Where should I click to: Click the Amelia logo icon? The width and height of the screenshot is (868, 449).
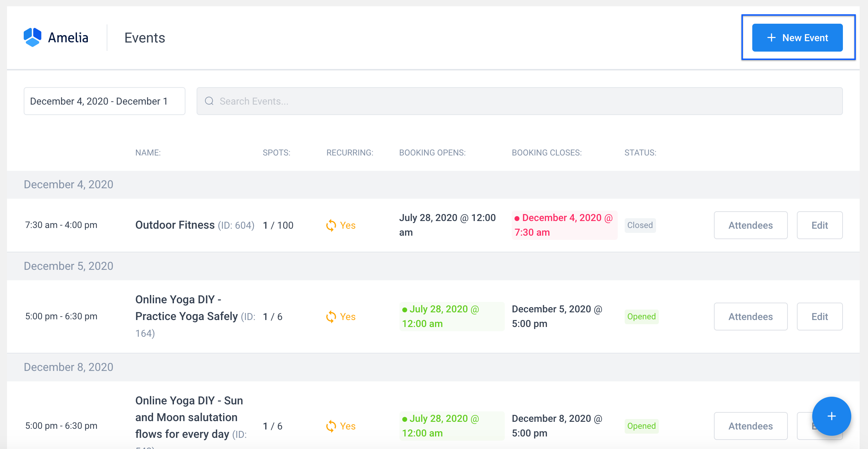point(32,37)
